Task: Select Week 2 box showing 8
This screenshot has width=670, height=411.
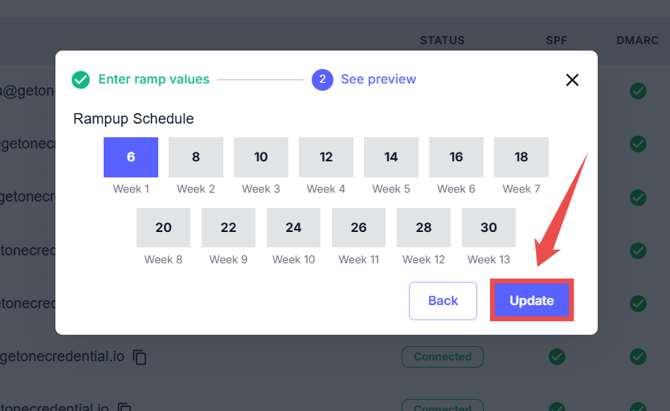Action: pyautogui.click(x=196, y=157)
